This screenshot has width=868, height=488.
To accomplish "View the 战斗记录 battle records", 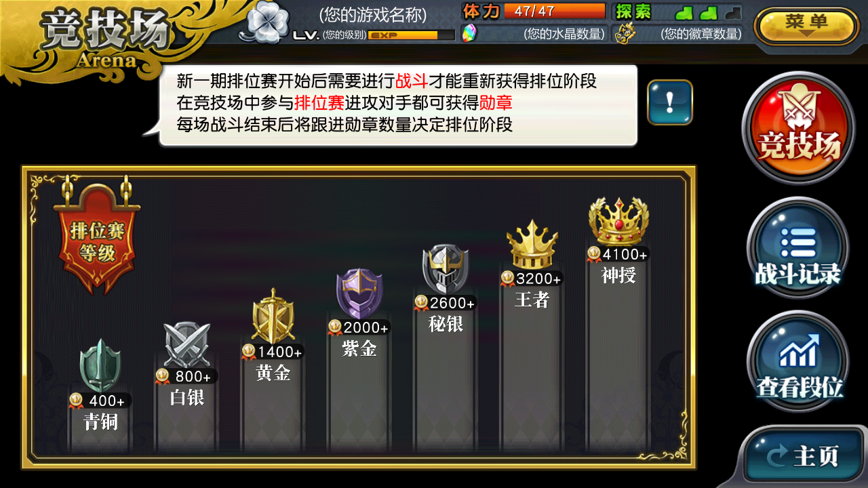I will point(797,248).
